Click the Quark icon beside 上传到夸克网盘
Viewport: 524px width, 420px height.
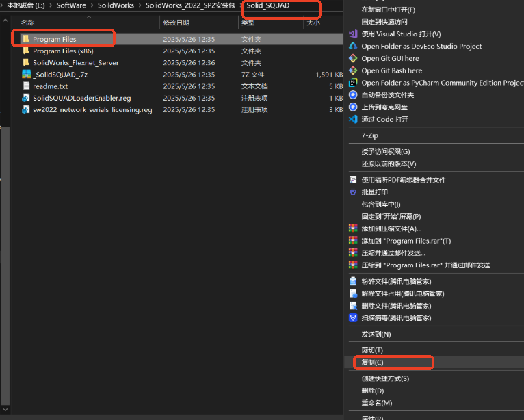(x=353, y=107)
